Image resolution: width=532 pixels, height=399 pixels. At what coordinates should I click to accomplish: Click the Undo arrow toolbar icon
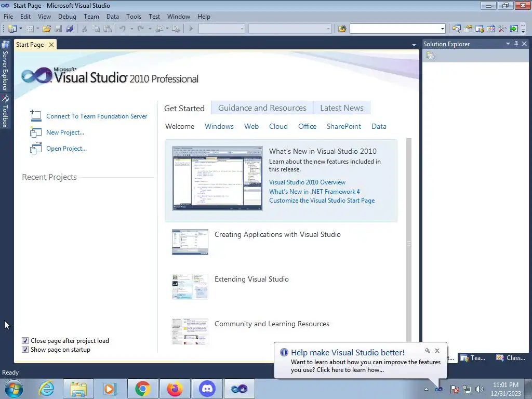point(123,29)
